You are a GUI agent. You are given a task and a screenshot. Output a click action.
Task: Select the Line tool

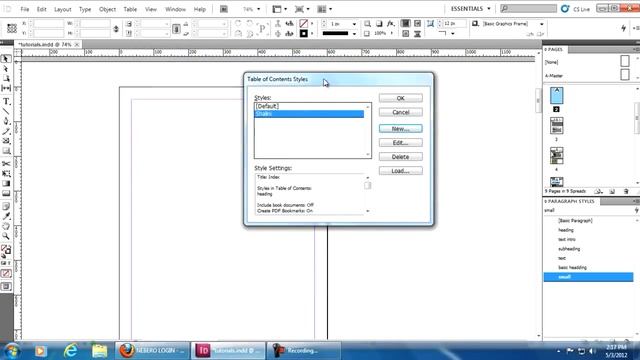(6, 111)
